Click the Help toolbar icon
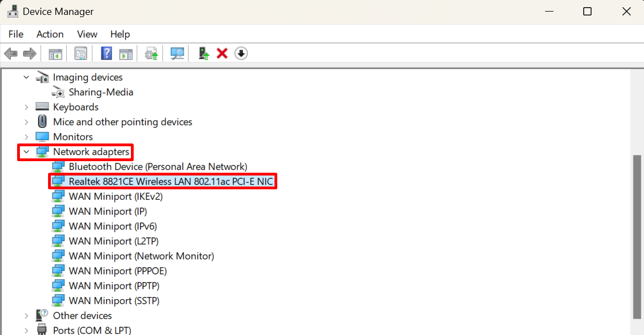 pos(106,53)
